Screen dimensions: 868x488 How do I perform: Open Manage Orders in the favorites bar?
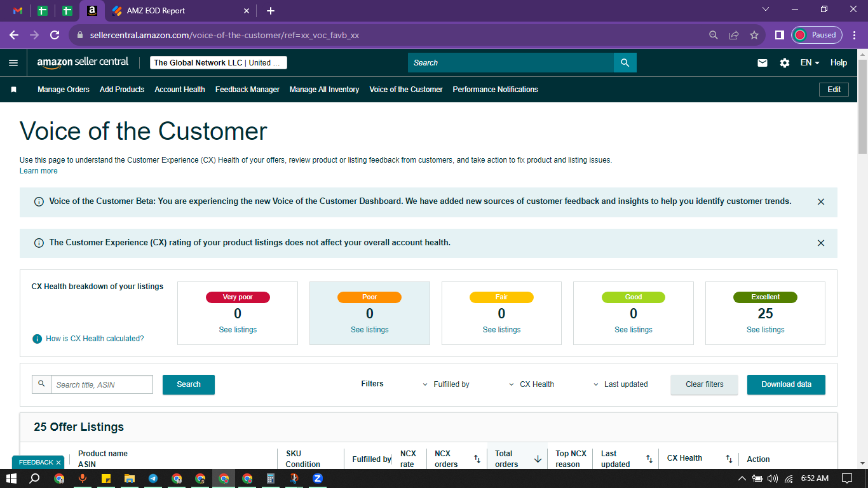64,90
